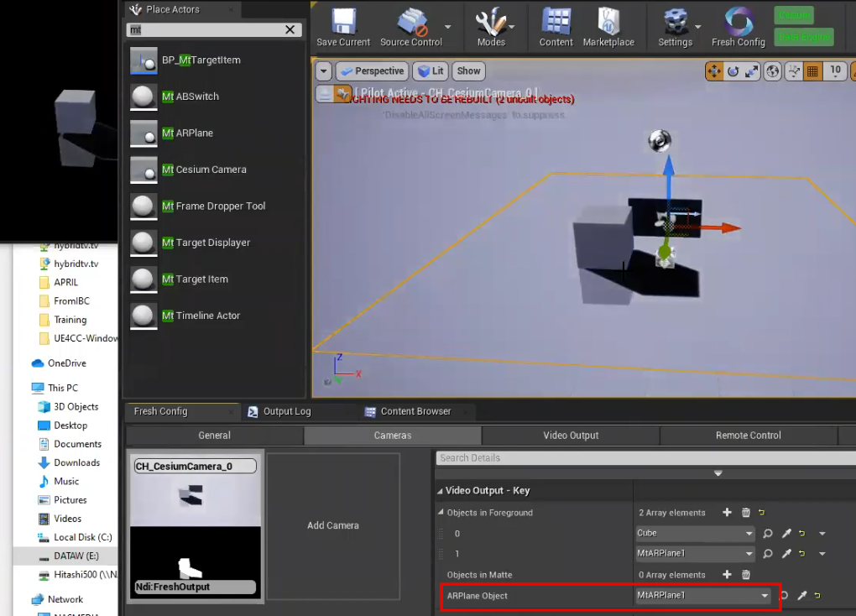This screenshot has width=856, height=616.
Task: Open the Modes tool icon
Action: click(x=491, y=28)
